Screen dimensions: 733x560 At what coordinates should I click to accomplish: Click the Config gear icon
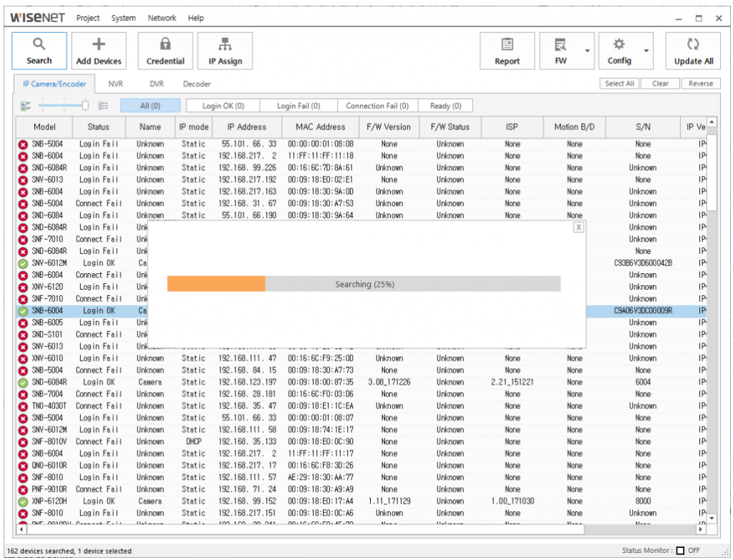(619, 50)
